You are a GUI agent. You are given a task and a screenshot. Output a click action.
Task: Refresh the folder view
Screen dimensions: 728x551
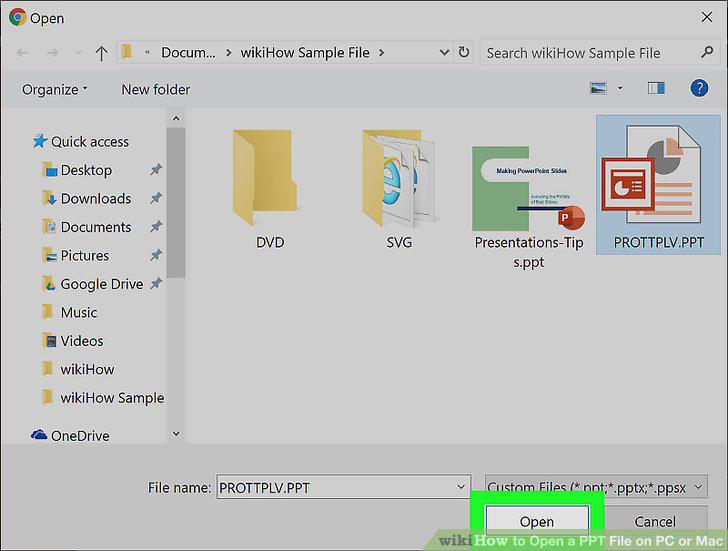pos(463,52)
